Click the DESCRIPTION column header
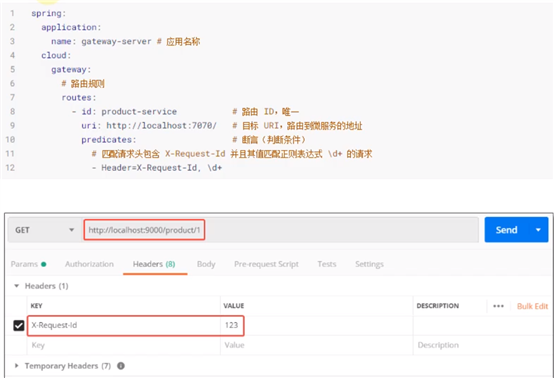This screenshot has height=378, width=554. pos(437,306)
